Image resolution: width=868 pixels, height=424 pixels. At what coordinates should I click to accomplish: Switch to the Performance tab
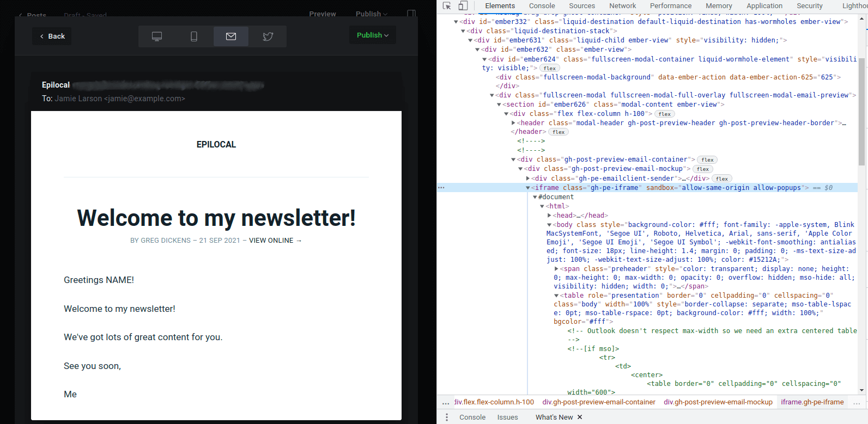671,6
